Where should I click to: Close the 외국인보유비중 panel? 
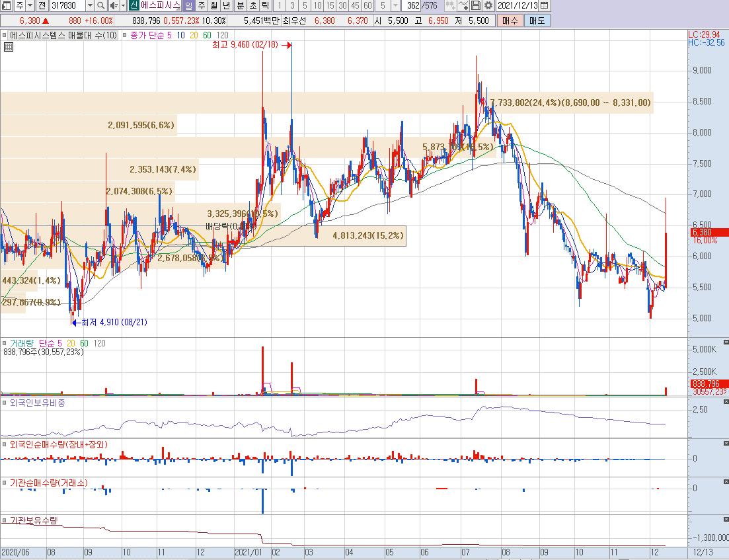(726, 401)
